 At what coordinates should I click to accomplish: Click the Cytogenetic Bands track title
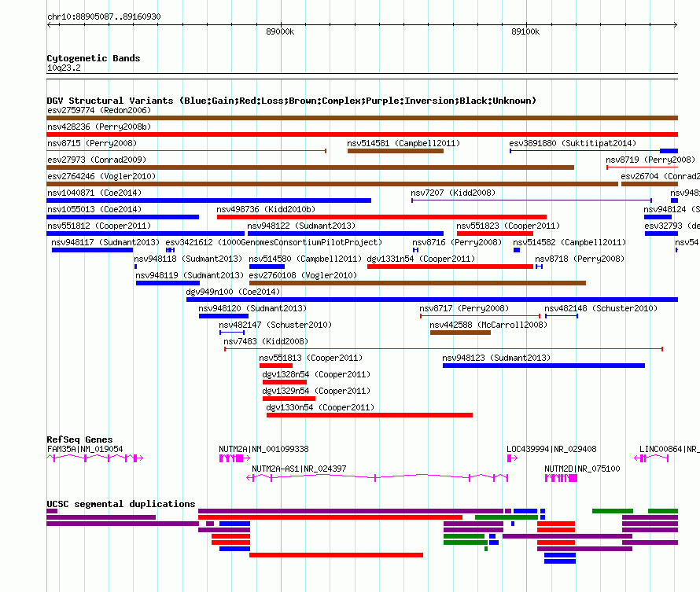point(94,58)
